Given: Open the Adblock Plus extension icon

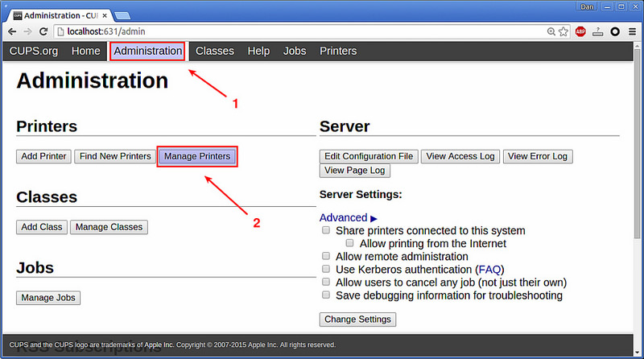Looking at the screenshot, I should [x=580, y=31].
